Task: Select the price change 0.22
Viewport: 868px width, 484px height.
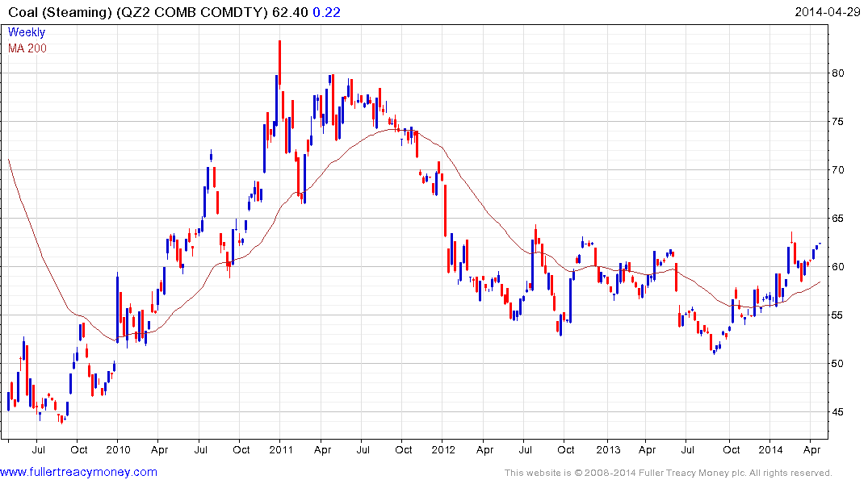Action: (326, 11)
